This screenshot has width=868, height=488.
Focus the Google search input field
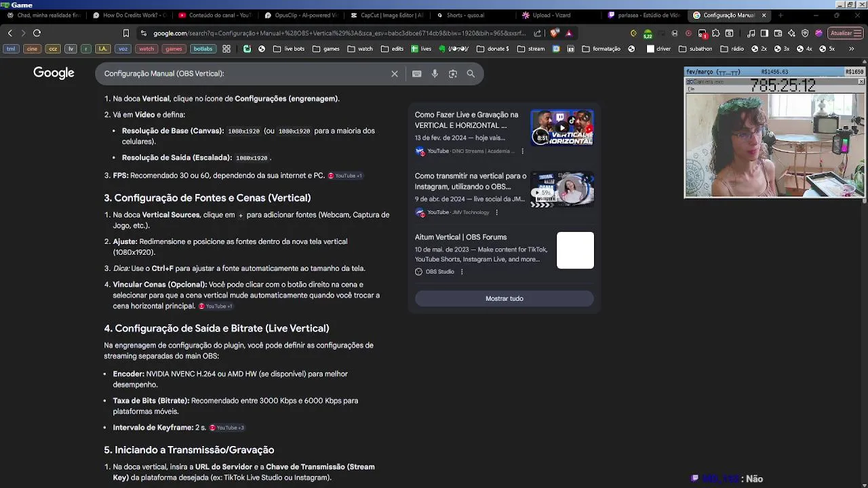click(x=244, y=73)
